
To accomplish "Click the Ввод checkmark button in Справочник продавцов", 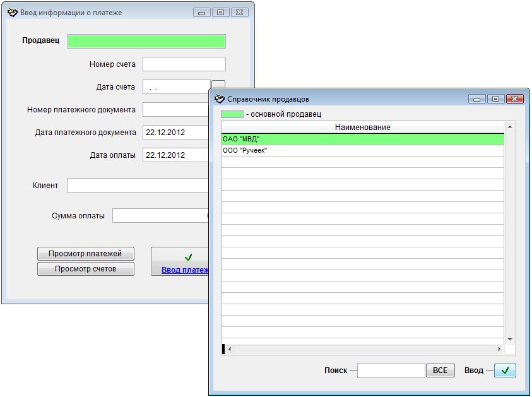I will coord(505,370).
